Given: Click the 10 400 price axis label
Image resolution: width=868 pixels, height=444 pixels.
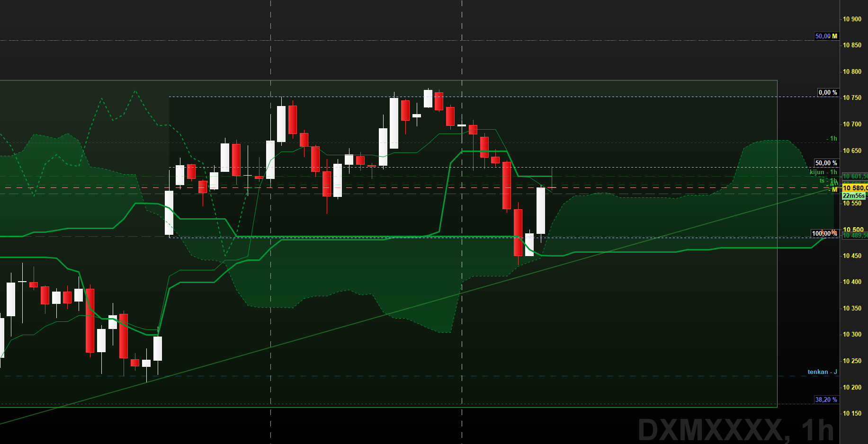Looking at the screenshot, I should pyautogui.click(x=852, y=282).
